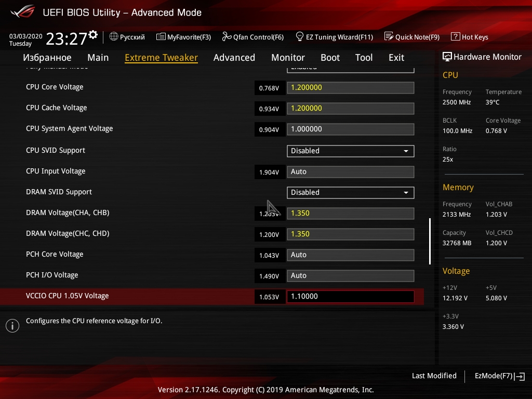Viewport: 532px width, 399px height.
Task: Click DRAM SVID Support dropdown arrow
Action: click(406, 193)
